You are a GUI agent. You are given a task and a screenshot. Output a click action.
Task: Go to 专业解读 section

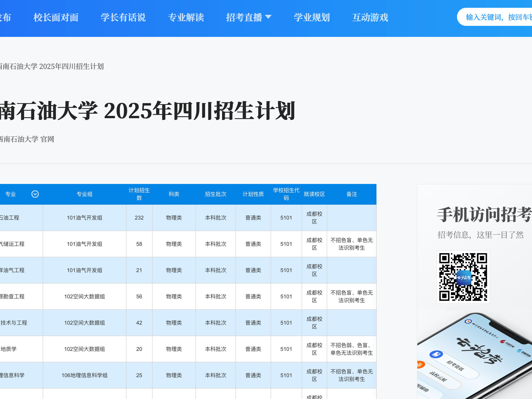tap(186, 18)
